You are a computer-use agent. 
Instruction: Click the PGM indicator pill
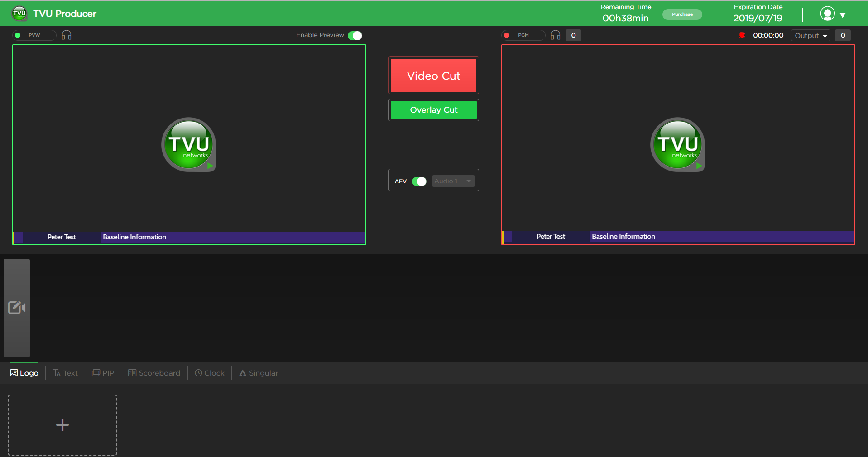coord(523,35)
